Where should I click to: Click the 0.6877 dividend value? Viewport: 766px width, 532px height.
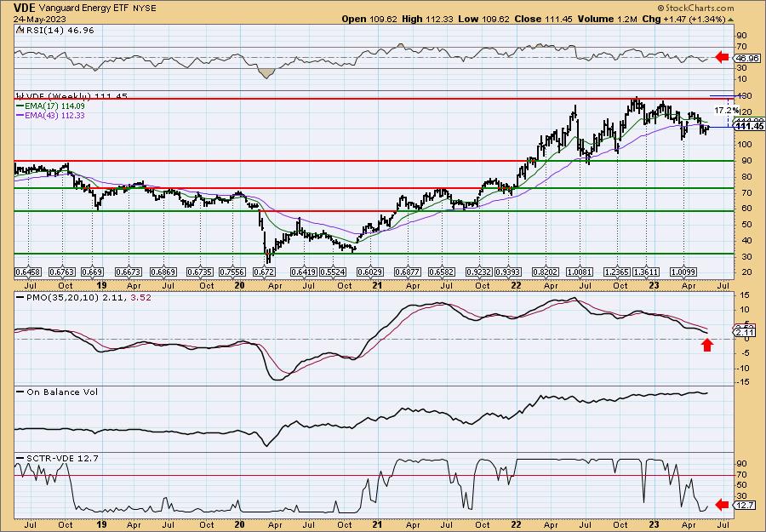[408, 272]
